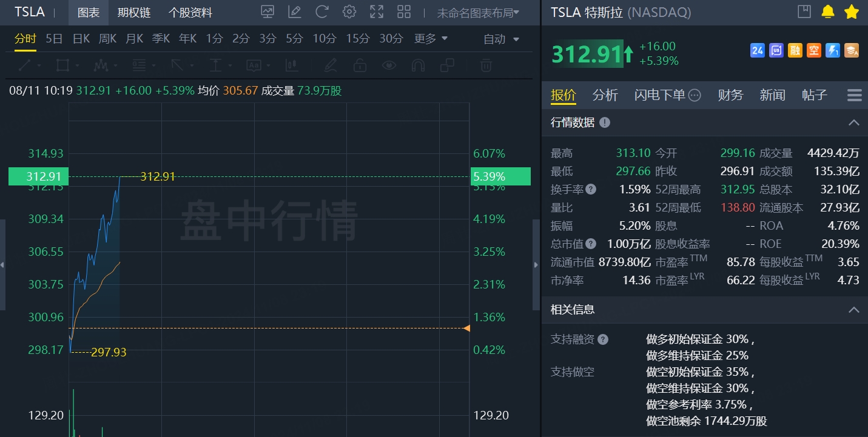This screenshot has width=868, height=437.
Task: Toggle the yellow favorite star
Action: pyautogui.click(x=852, y=12)
